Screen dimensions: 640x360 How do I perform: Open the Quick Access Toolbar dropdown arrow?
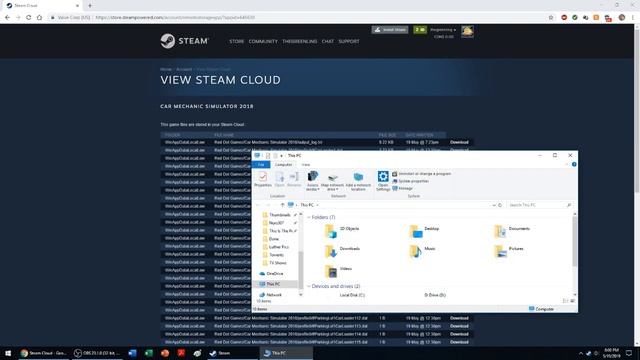point(281,156)
